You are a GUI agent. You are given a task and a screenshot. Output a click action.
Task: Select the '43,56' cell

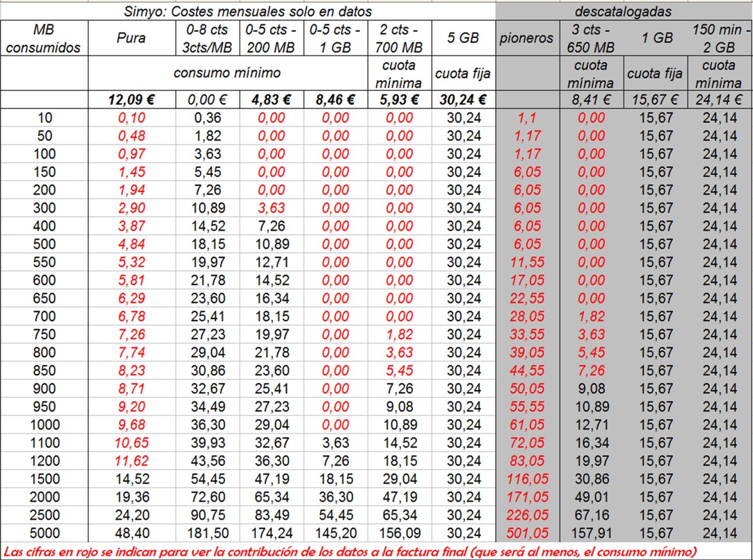coord(207,461)
